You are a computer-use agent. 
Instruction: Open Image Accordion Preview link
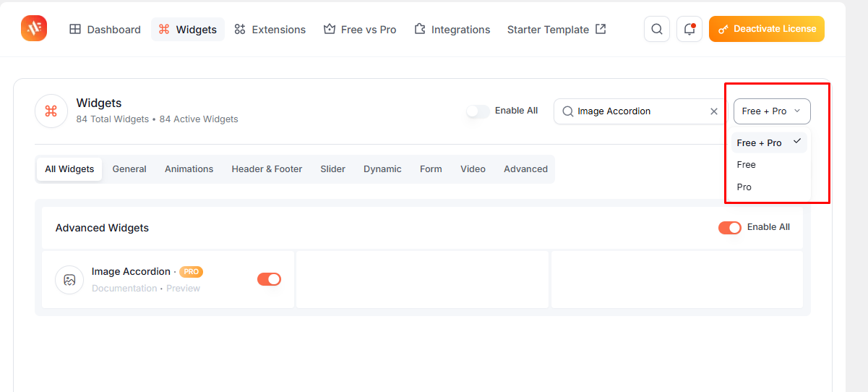(x=183, y=289)
